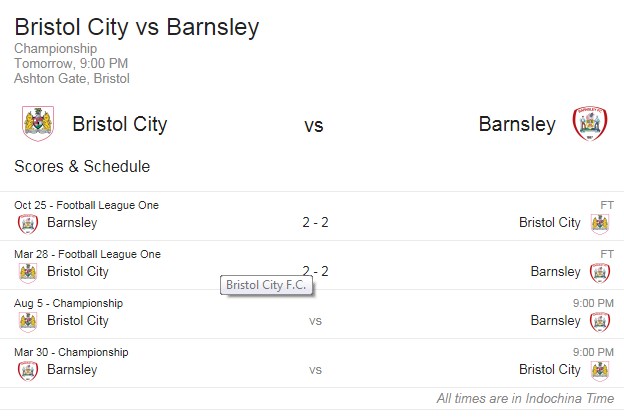Screen dimensions: 624x420
Task: Click Barnsley crest in Aug 5 match row
Action: click(x=600, y=322)
